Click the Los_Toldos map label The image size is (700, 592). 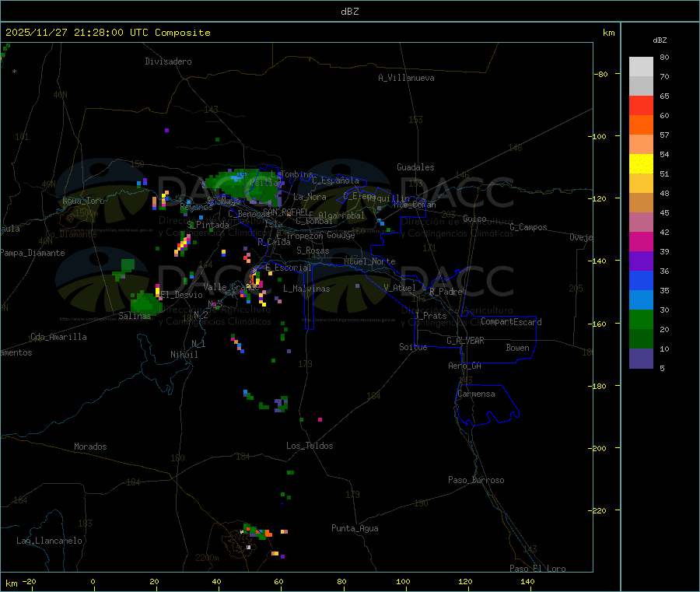click(x=310, y=446)
